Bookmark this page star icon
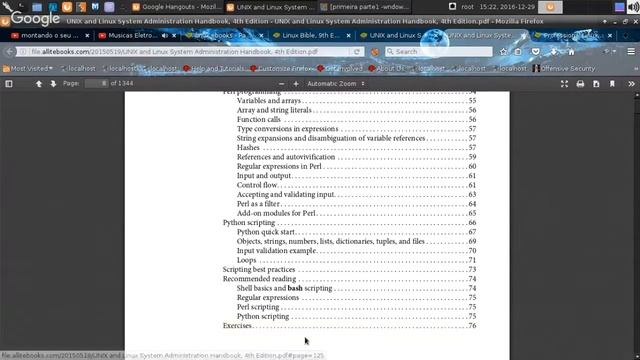The height and width of the screenshot is (360, 640). 503,52
